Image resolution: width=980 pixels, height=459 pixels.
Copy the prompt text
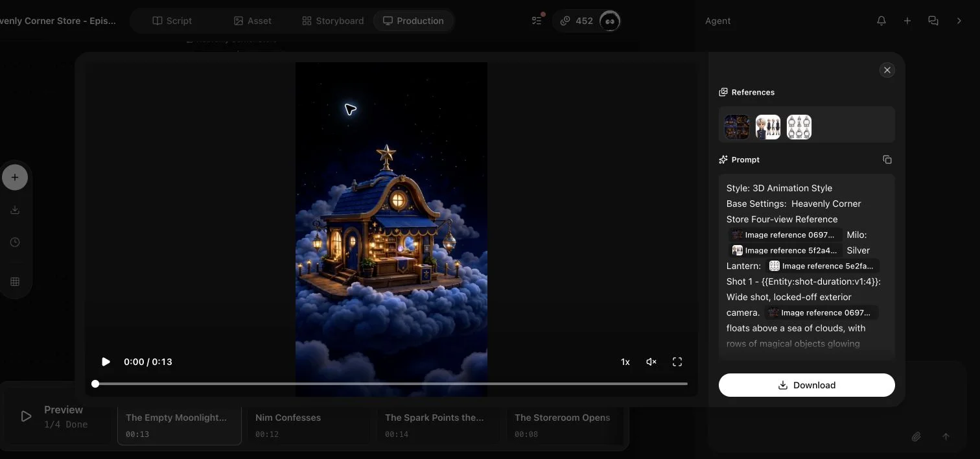pos(887,159)
